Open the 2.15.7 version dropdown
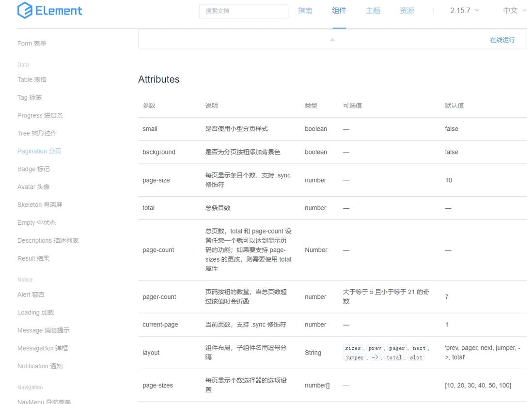 tap(465, 11)
